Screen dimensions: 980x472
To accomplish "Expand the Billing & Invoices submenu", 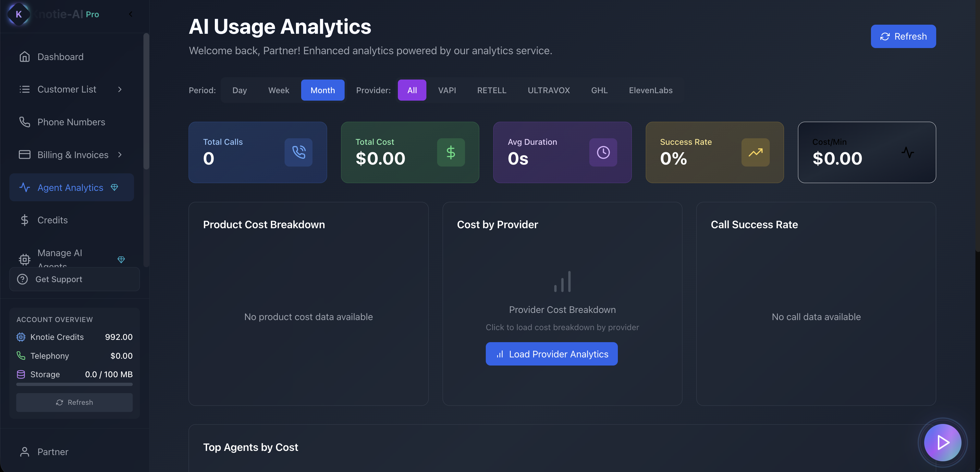I will click(x=119, y=155).
